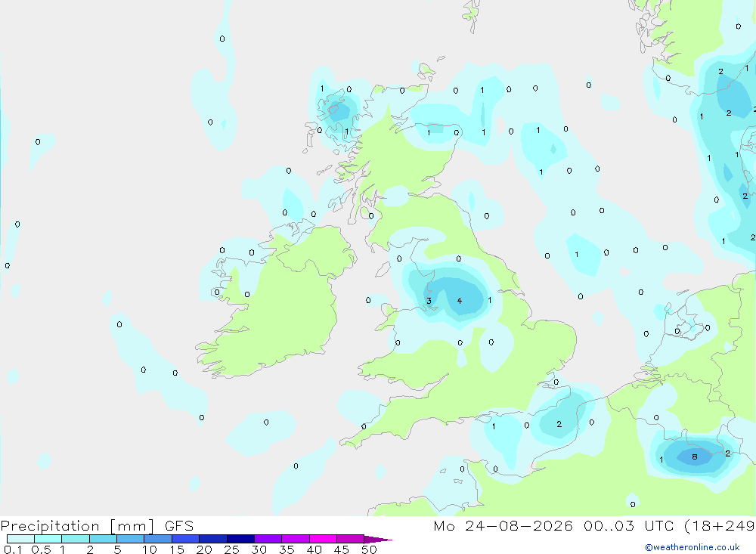Click the above-50 arrow tip of legend
Viewport: 756px width, 554px height.
(x=378, y=540)
